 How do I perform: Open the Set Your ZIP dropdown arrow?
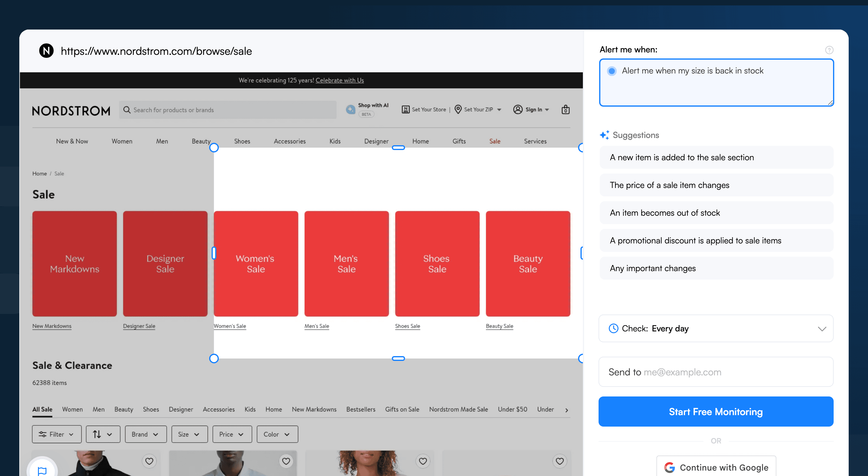point(499,110)
